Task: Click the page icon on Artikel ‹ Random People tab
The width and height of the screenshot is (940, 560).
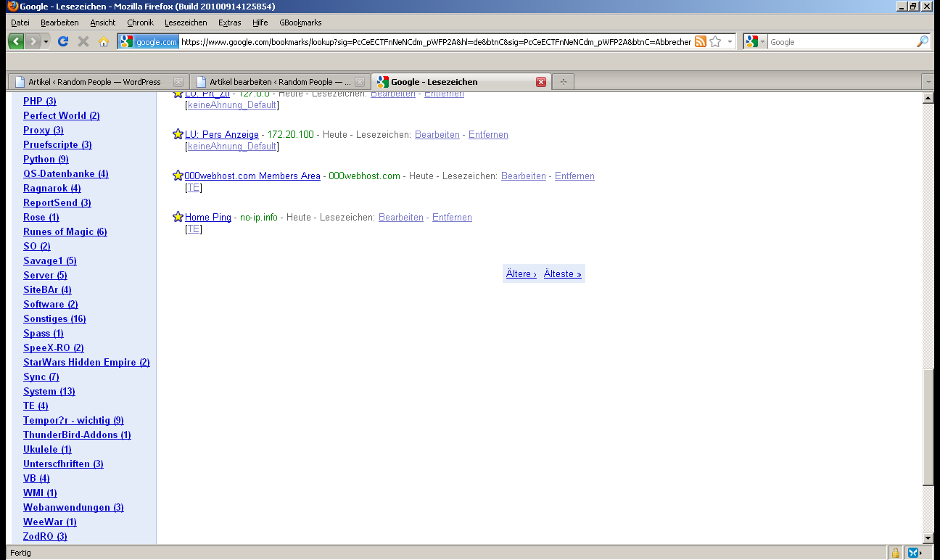Action: 20,82
